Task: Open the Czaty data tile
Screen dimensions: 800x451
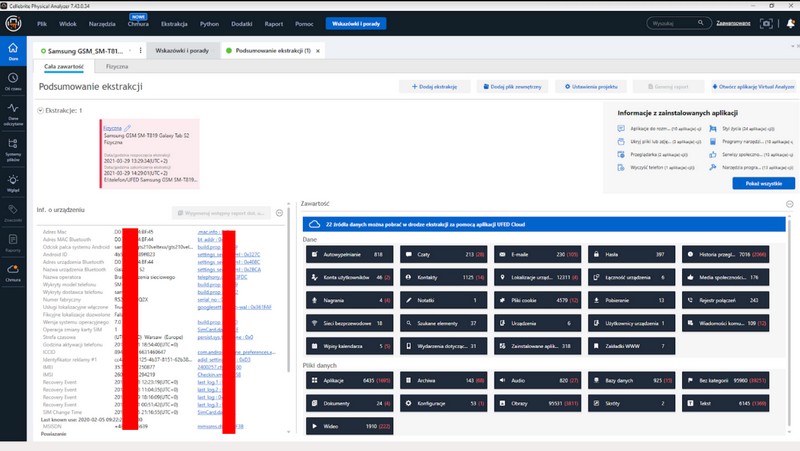Action: pos(443,254)
